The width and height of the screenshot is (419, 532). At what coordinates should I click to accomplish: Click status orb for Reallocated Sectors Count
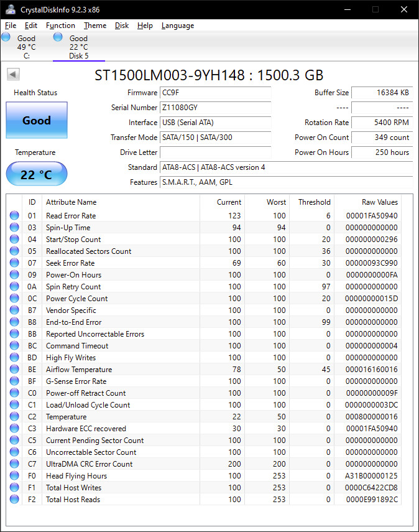tap(14, 251)
